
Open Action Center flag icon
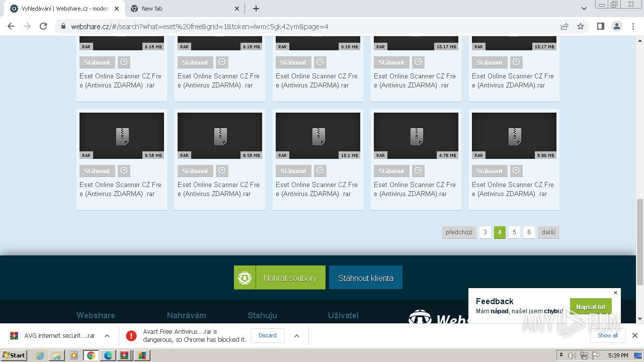(596, 355)
